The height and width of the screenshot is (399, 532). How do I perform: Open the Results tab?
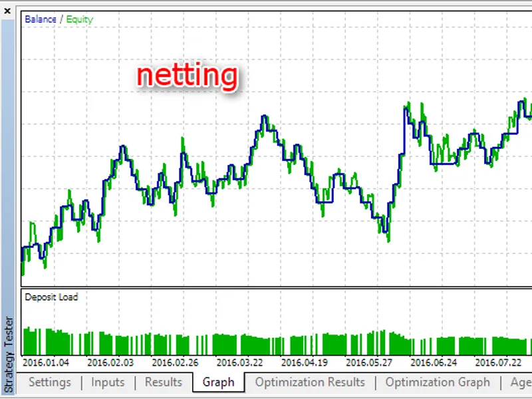pyautogui.click(x=164, y=382)
